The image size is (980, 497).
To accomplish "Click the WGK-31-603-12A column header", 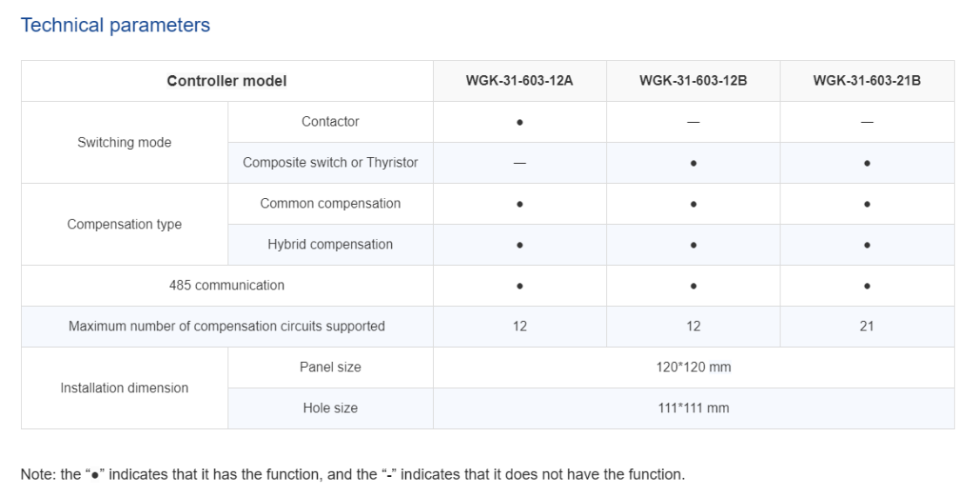I will click(519, 81).
